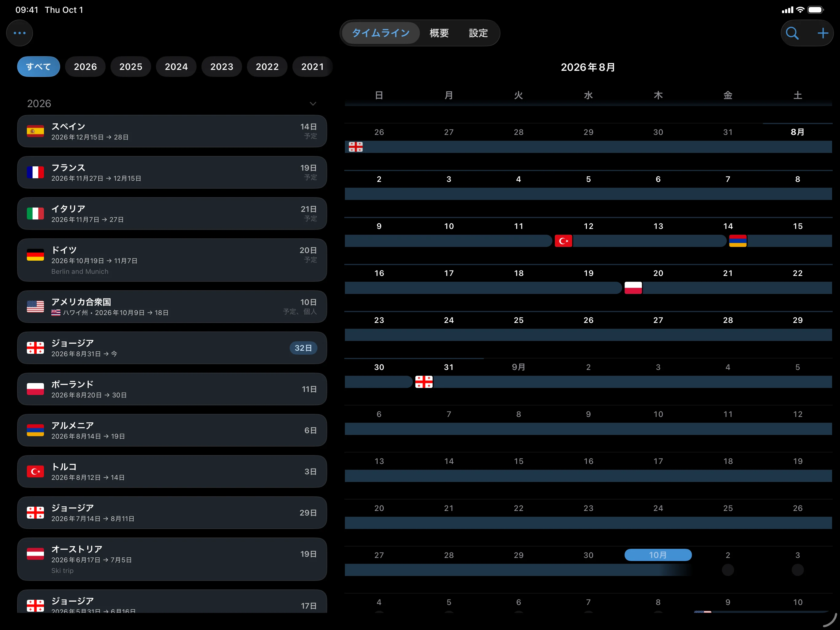
Task: Tap Germany flag in ドイツ row
Action: (x=35, y=255)
